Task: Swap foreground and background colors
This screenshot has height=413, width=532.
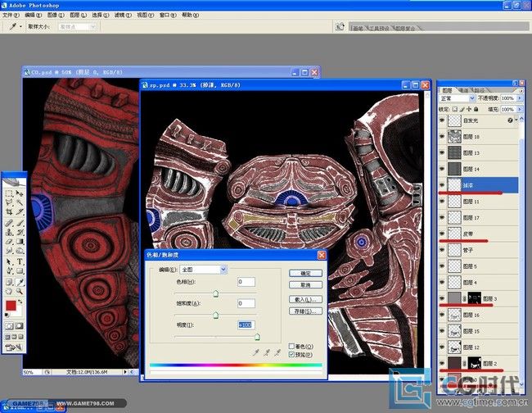Action: [x=20, y=302]
